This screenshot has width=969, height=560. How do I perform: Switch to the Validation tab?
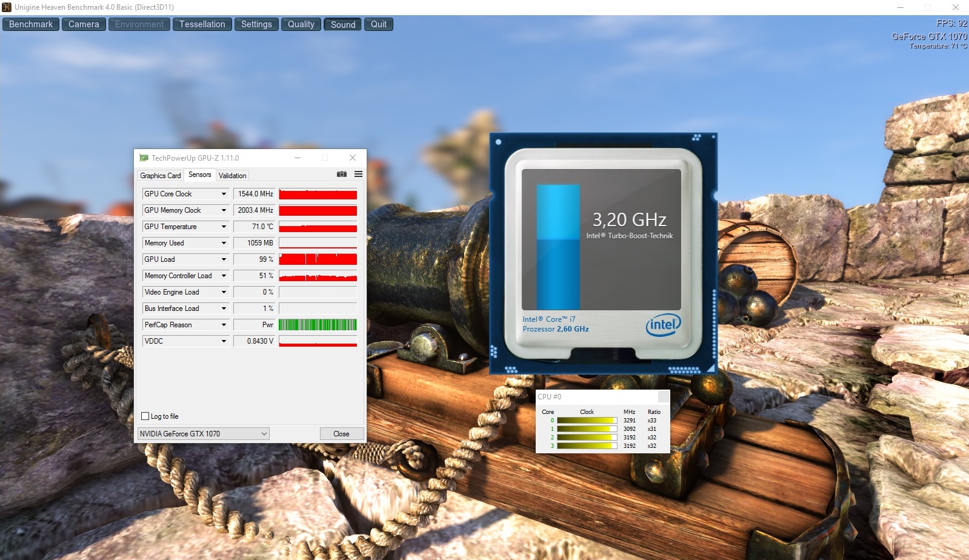232,176
